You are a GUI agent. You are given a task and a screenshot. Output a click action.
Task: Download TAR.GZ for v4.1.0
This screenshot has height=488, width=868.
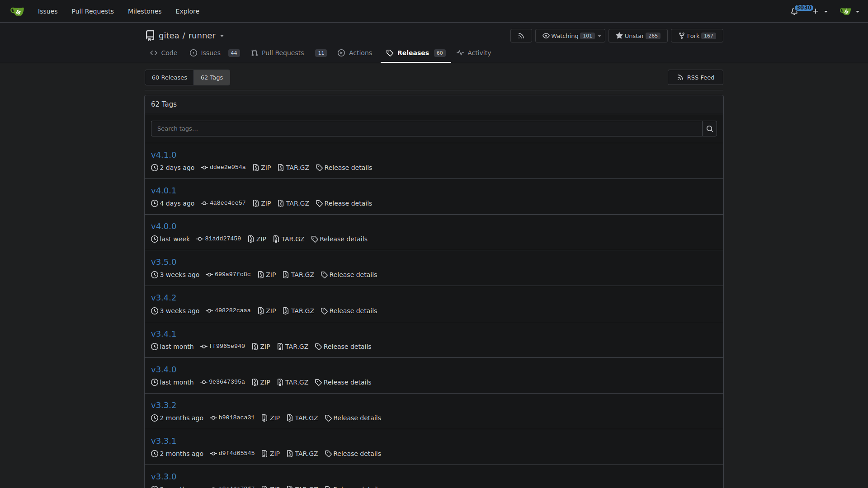[x=293, y=168]
